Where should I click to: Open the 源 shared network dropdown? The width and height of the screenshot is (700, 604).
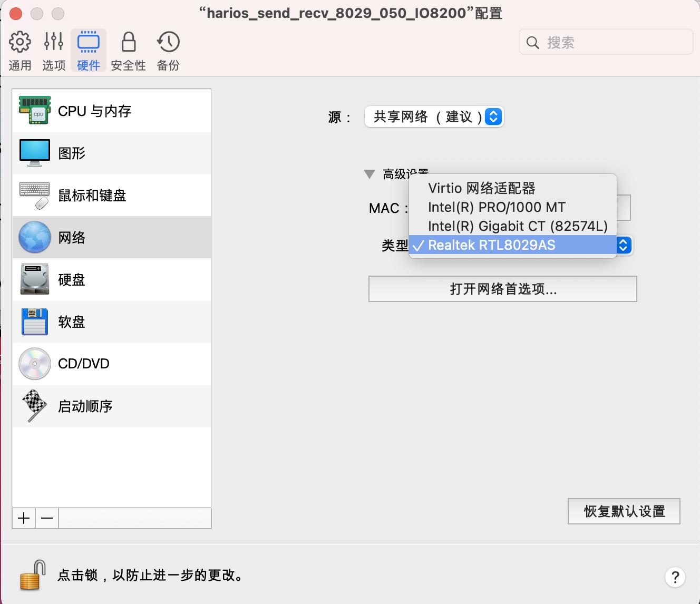tap(433, 116)
